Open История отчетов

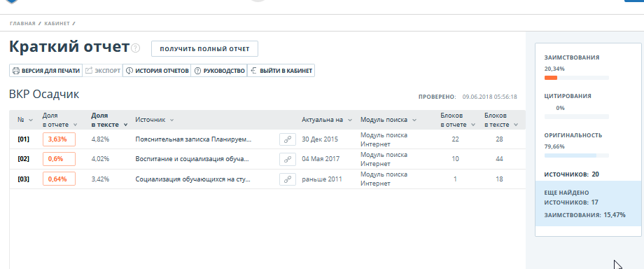point(157,71)
